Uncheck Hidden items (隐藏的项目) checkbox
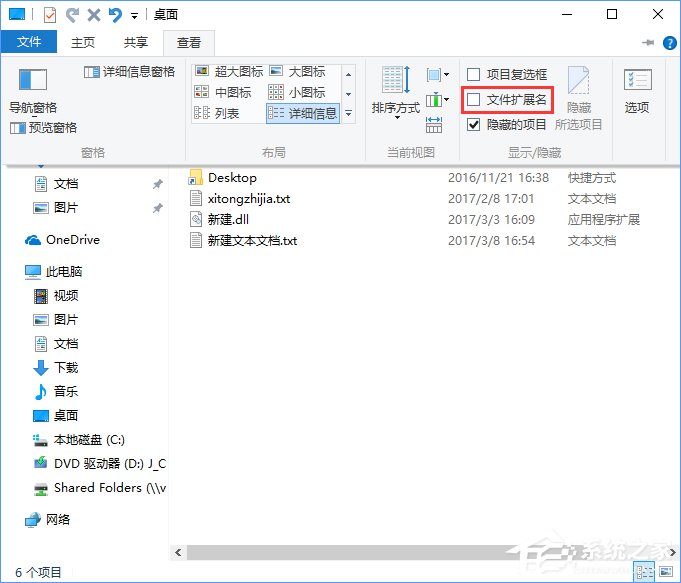Screen dimensions: 681x583 coord(473,125)
